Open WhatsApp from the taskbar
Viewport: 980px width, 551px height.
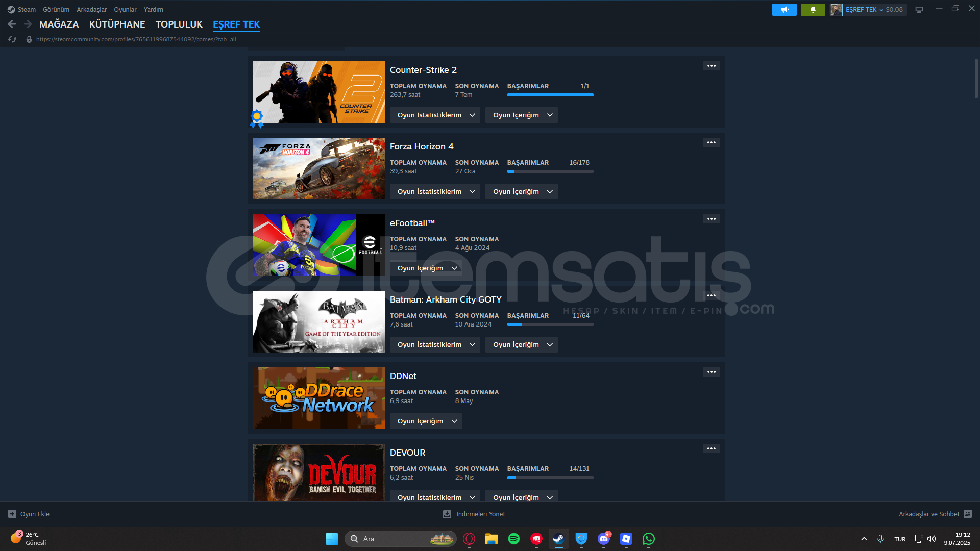coord(649,539)
